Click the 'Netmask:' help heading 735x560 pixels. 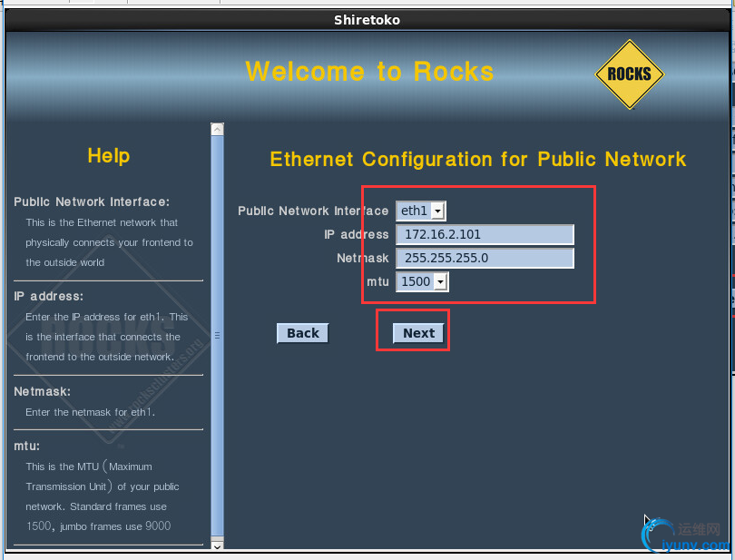click(x=42, y=391)
